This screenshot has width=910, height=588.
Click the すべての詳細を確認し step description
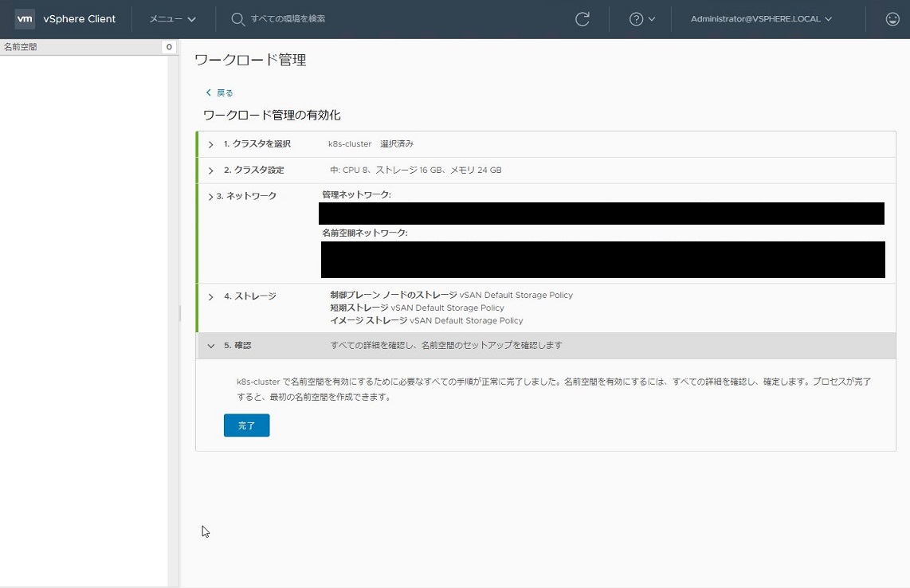tap(445, 345)
